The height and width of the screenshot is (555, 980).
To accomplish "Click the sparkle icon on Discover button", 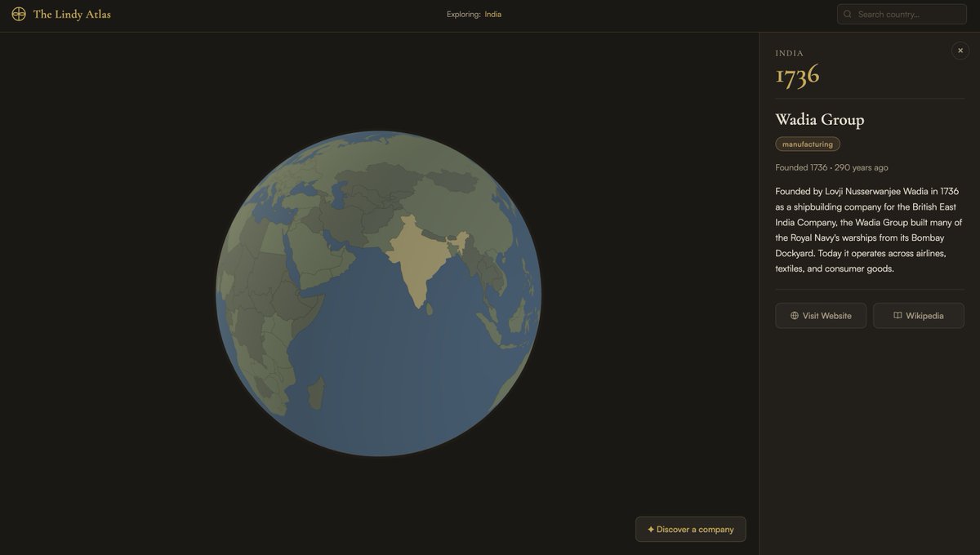I will point(651,529).
